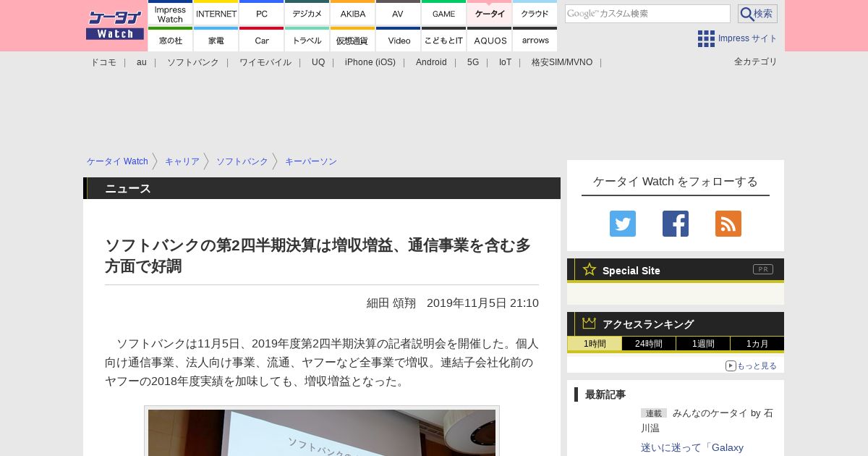Open the RSS feed icon
Image resolution: width=868 pixels, height=456 pixels.
pyautogui.click(x=728, y=224)
